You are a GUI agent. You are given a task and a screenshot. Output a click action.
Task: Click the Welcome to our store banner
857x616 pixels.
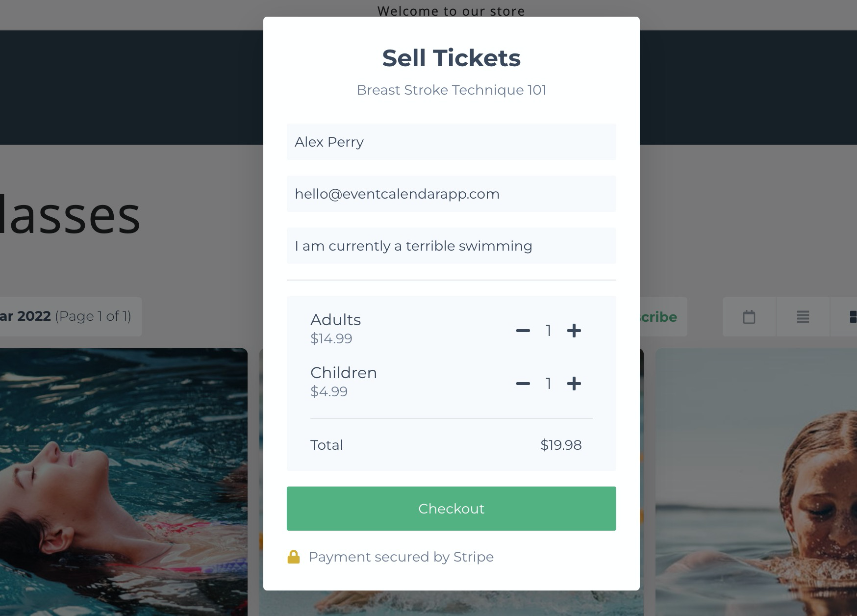click(451, 11)
